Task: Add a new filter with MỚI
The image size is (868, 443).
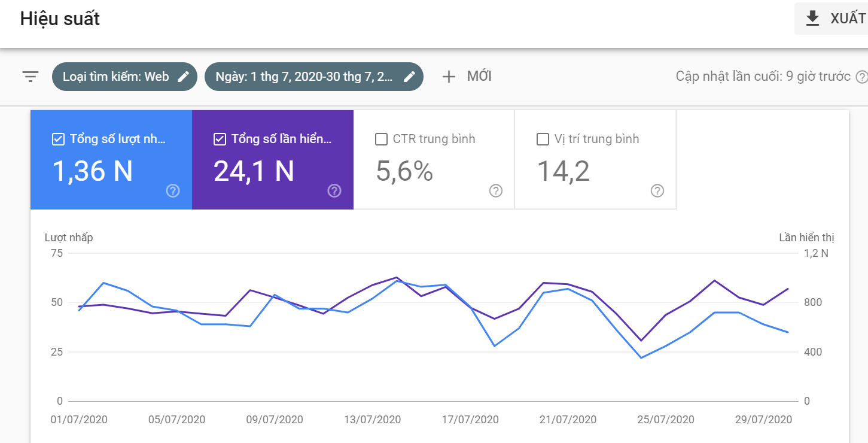Action: click(x=467, y=77)
